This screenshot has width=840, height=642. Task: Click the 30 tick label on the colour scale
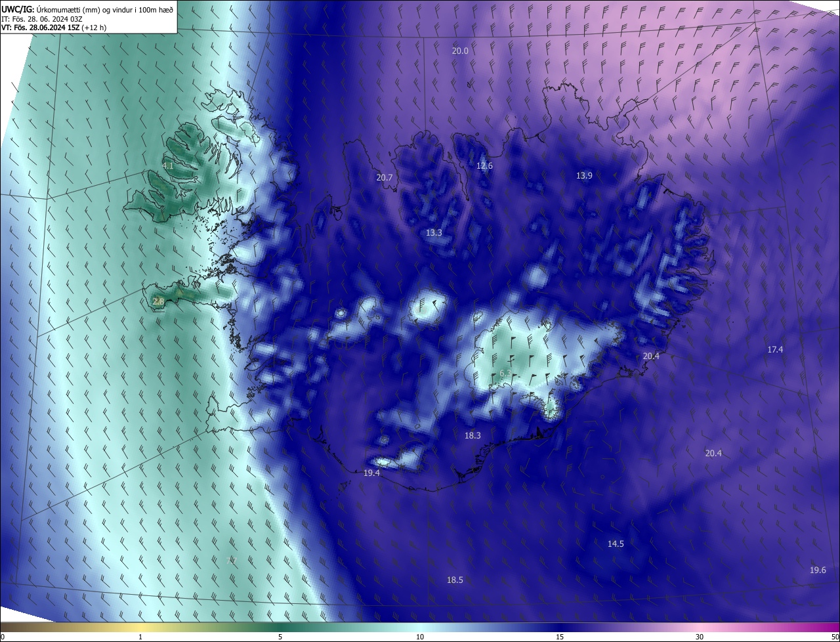click(700, 637)
